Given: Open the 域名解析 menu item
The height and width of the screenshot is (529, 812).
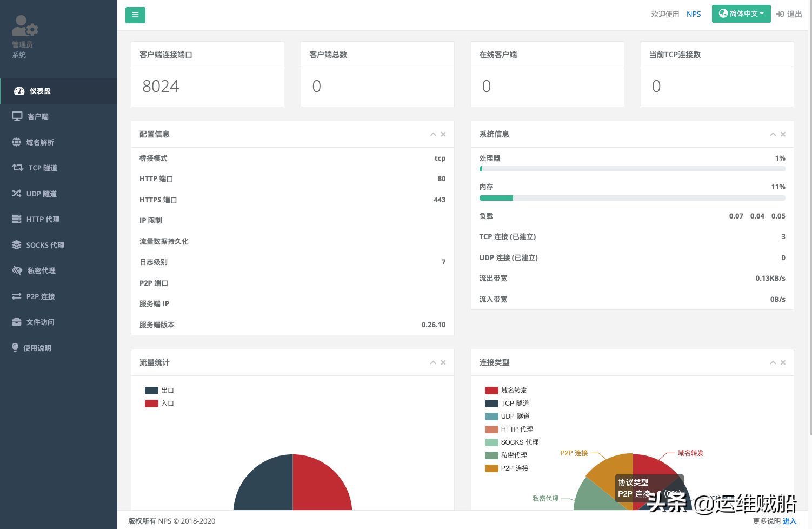Looking at the screenshot, I should pos(58,142).
